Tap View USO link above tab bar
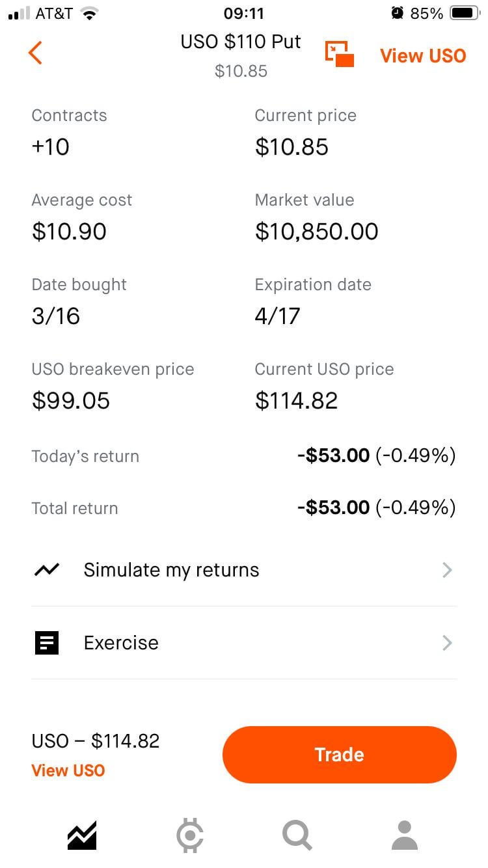Image resolution: width=488 pixels, height=868 pixels. 68,770
